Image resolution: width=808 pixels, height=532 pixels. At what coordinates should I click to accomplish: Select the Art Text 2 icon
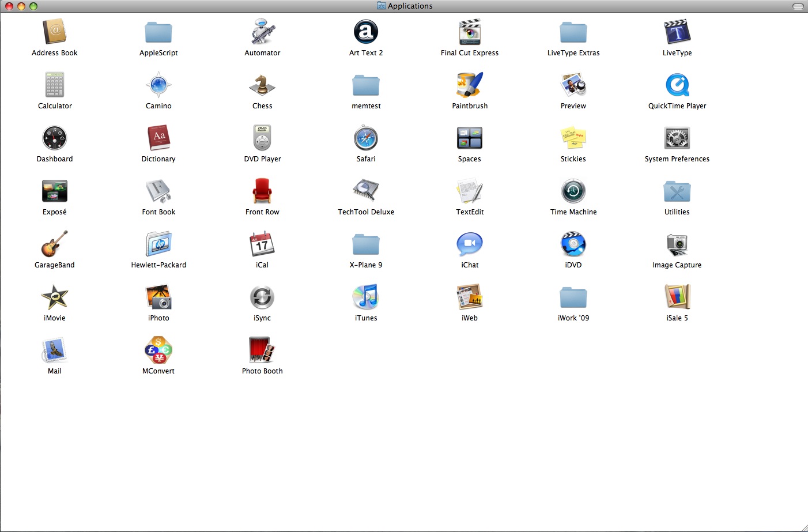coord(366,32)
